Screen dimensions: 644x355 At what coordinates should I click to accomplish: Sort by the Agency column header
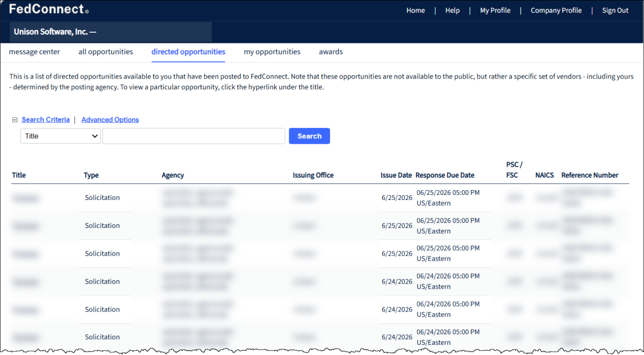point(173,175)
